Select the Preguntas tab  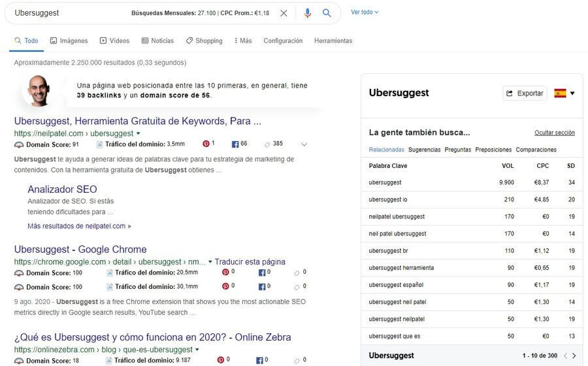(x=458, y=150)
